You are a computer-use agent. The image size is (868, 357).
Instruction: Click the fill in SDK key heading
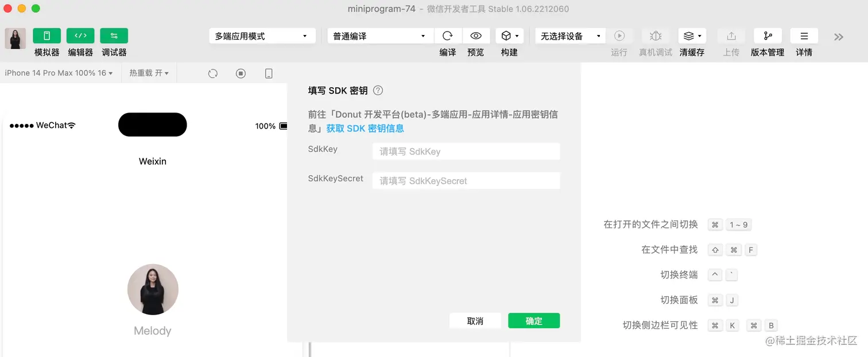pyautogui.click(x=338, y=91)
